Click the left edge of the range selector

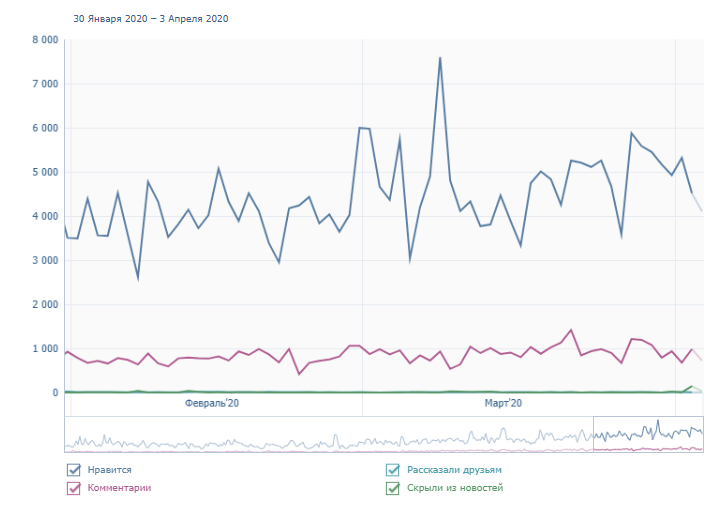594,433
